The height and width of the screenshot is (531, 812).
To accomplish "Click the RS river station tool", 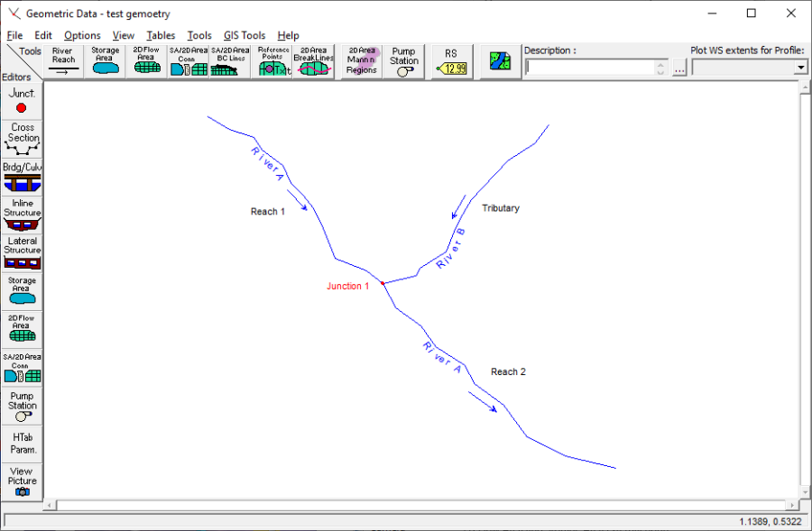I will (451, 60).
